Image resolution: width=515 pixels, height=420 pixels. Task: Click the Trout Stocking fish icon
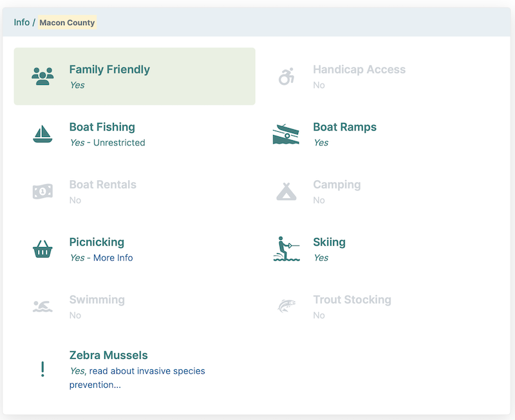tap(286, 305)
